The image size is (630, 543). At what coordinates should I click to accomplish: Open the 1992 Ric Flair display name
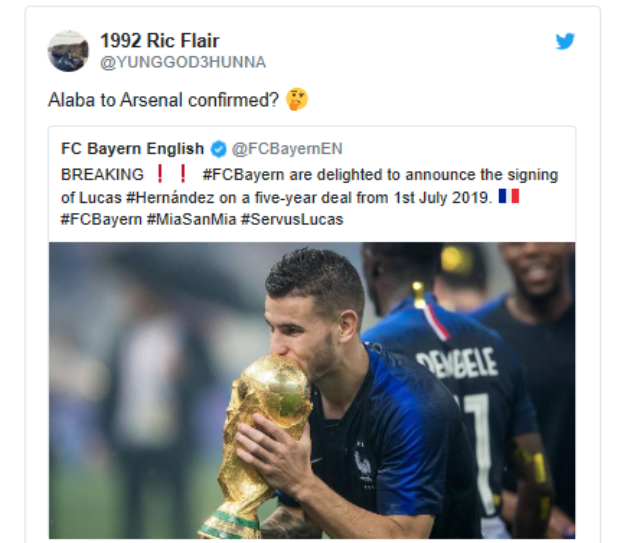tap(159, 41)
